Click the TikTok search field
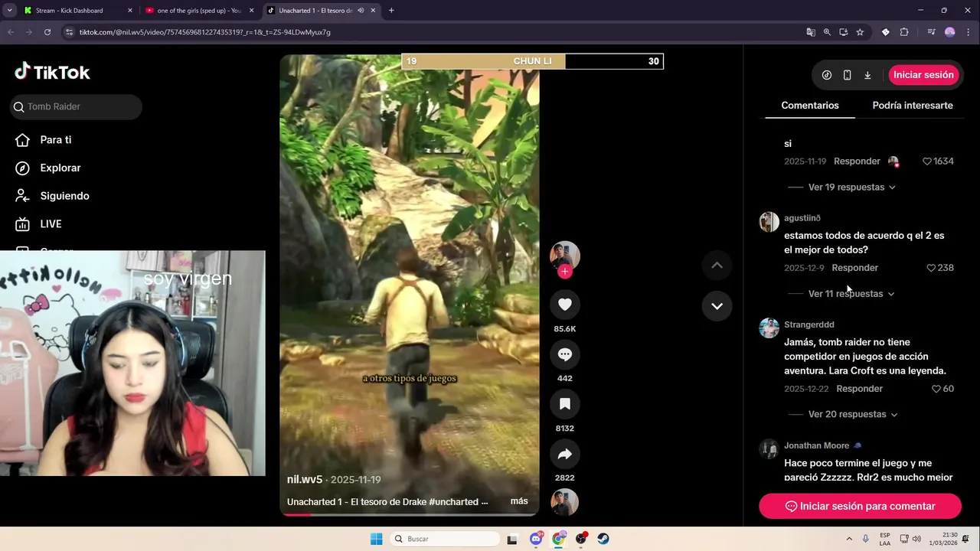980x551 pixels. [x=76, y=107]
